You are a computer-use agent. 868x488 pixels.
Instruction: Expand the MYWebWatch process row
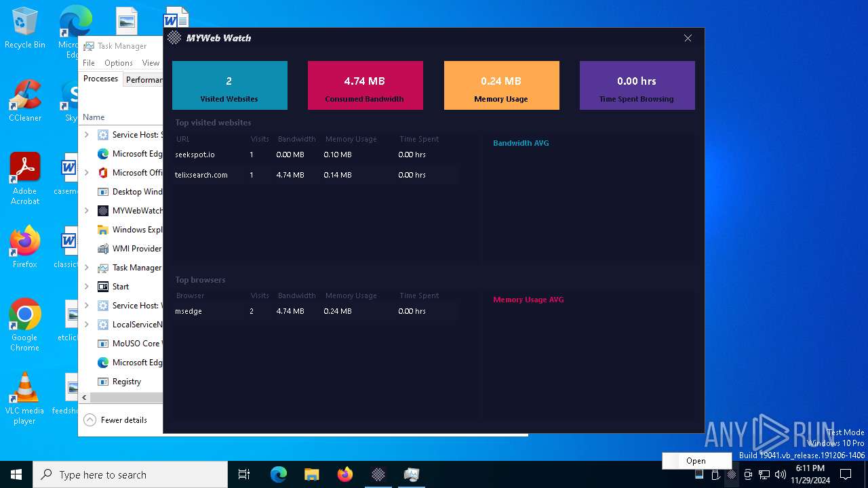87,211
